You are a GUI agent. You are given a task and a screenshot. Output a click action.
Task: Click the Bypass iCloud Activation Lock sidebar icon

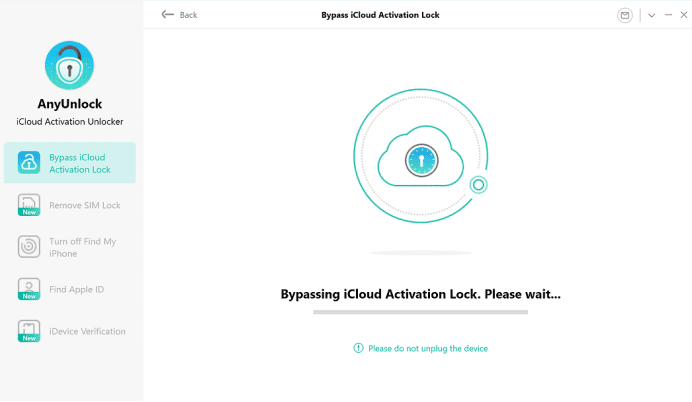pyautogui.click(x=29, y=162)
